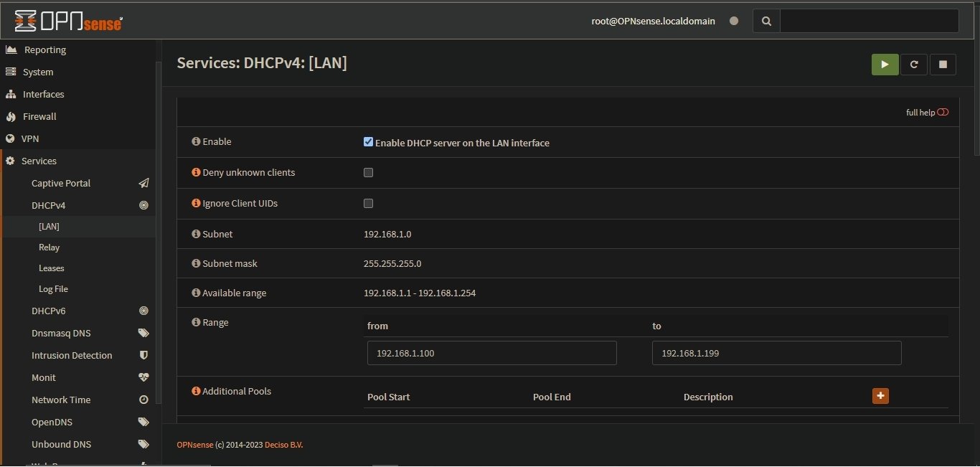Viewport: 980px width, 467px height.
Task: Restart the DHCP service with green play button
Action: pos(885,64)
